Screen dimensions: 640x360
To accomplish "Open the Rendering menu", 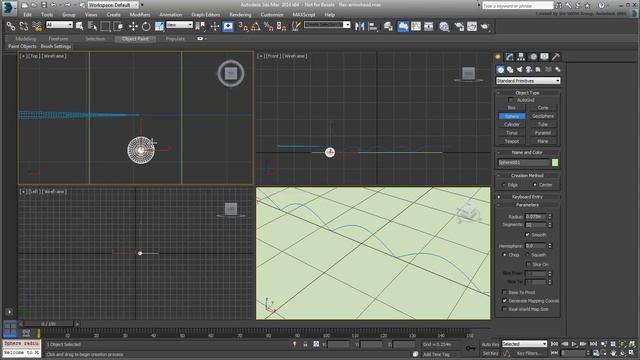I will click(x=240, y=15).
